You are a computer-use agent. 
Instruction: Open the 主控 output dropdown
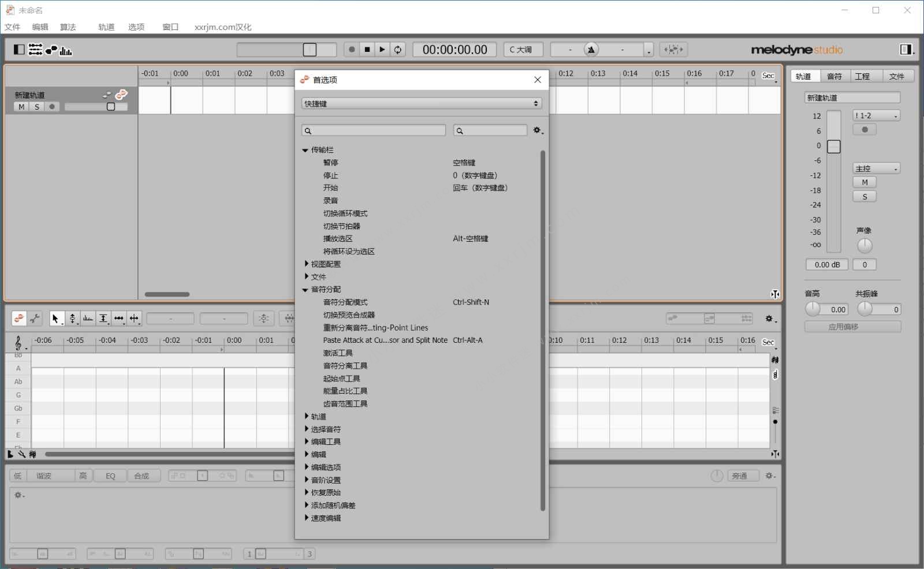tap(877, 169)
